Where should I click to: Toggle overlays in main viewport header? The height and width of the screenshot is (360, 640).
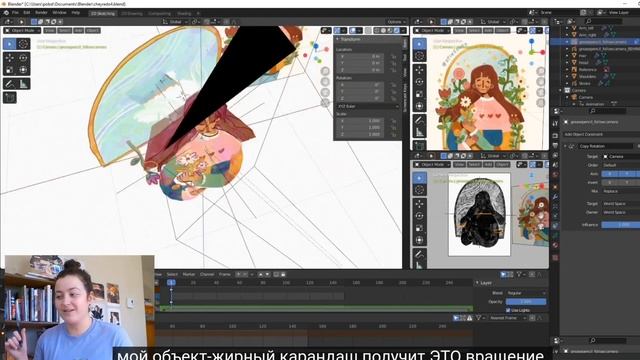tap(353, 31)
